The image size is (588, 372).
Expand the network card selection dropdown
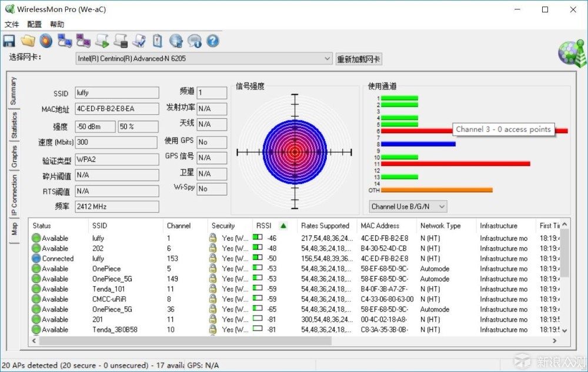(x=327, y=58)
